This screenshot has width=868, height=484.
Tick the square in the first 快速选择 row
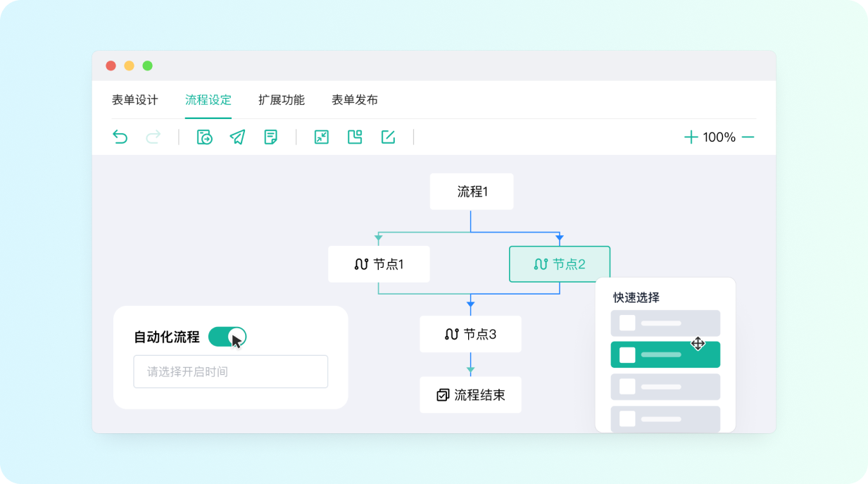627,323
